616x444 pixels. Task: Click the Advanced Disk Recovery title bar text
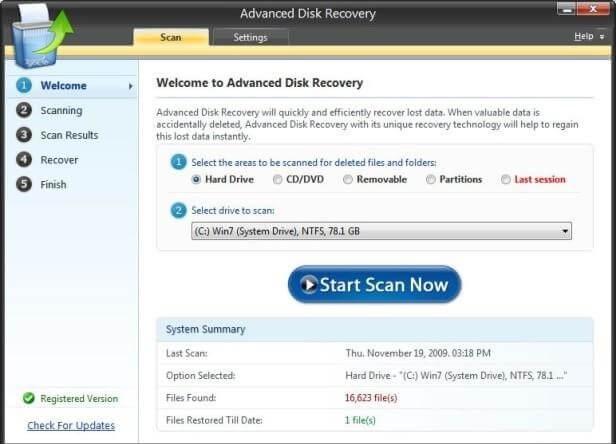pos(308,14)
